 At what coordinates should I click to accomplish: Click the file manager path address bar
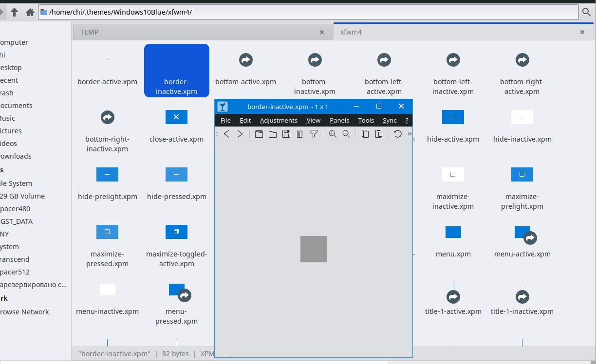308,12
